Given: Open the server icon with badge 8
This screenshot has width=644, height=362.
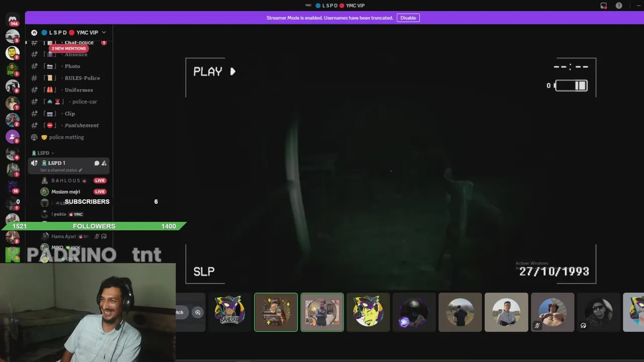Looking at the screenshot, I should click(x=13, y=86).
